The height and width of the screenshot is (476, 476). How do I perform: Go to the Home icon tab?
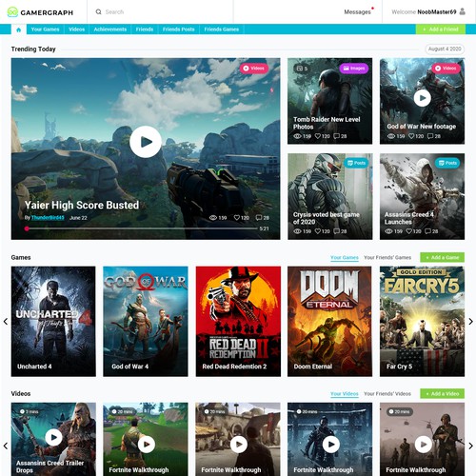(x=18, y=30)
